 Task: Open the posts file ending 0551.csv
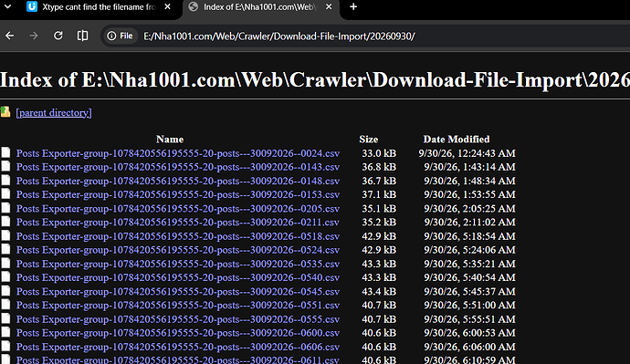tap(178, 306)
